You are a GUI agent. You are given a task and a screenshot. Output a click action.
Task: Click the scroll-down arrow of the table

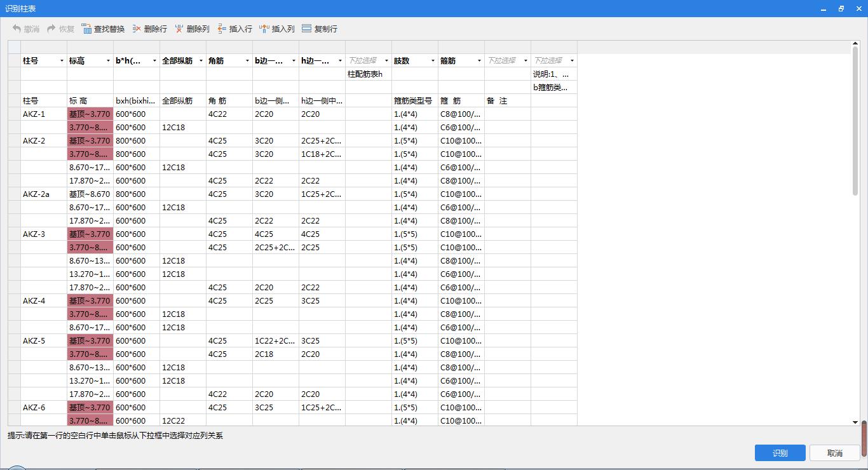[x=855, y=422]
